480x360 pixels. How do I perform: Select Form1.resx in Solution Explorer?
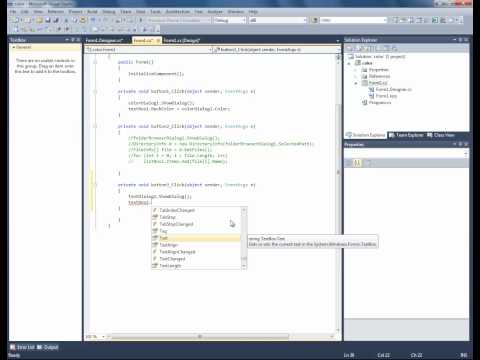[x=386, y=96]
